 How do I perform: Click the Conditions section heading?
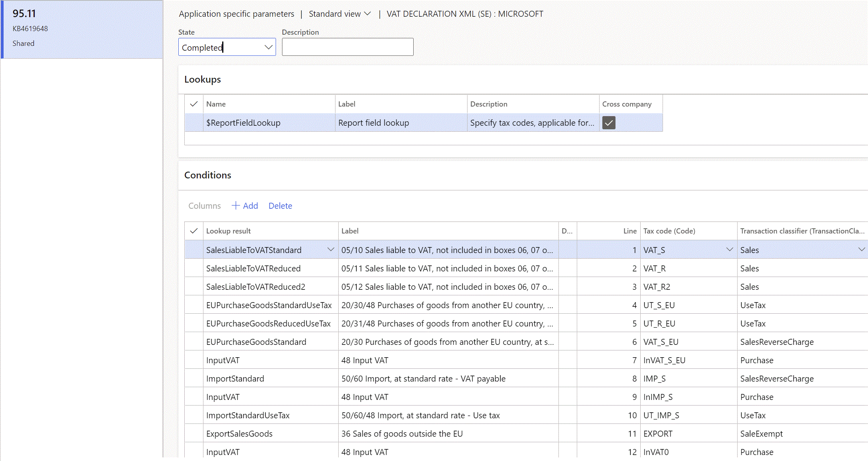click(x=207, y=175)
